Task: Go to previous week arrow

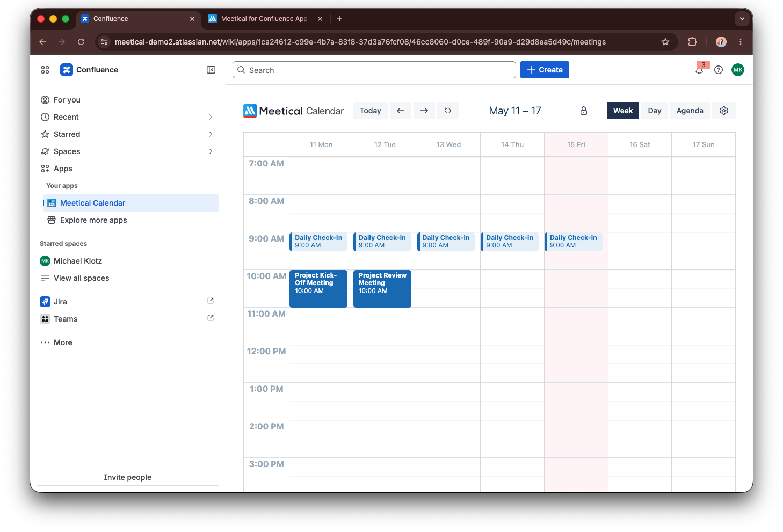Action: (401, 111)
